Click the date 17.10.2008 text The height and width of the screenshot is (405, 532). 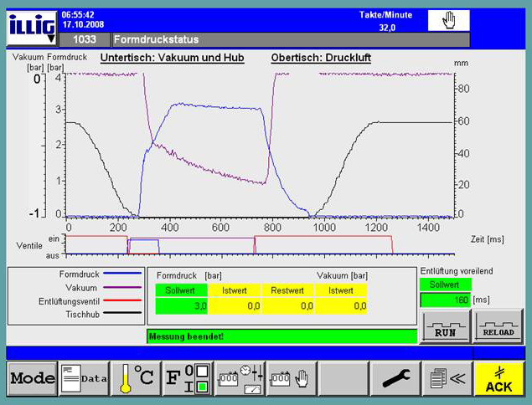tap(83, 25)
